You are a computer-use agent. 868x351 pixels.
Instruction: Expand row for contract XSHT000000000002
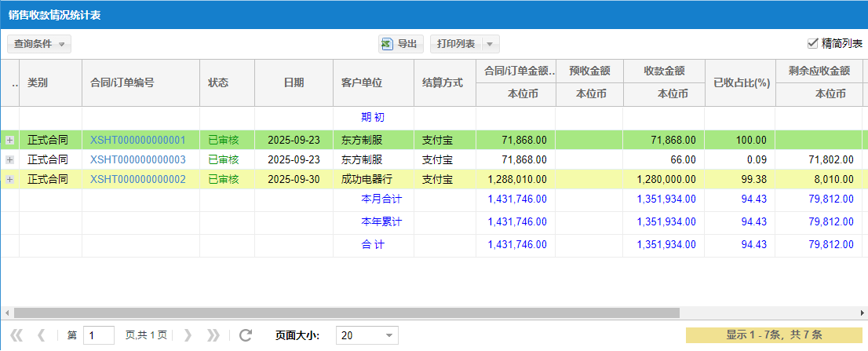click(x=10, y=179)
